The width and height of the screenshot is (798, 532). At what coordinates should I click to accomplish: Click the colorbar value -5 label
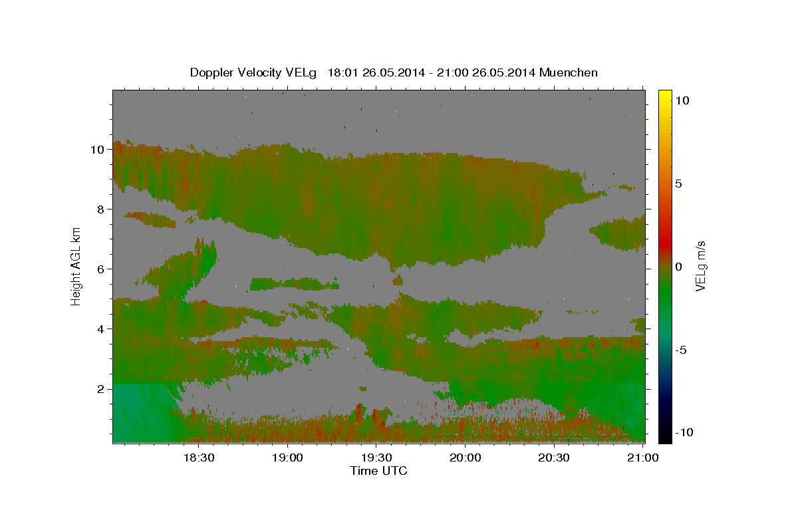coord(682,350)
